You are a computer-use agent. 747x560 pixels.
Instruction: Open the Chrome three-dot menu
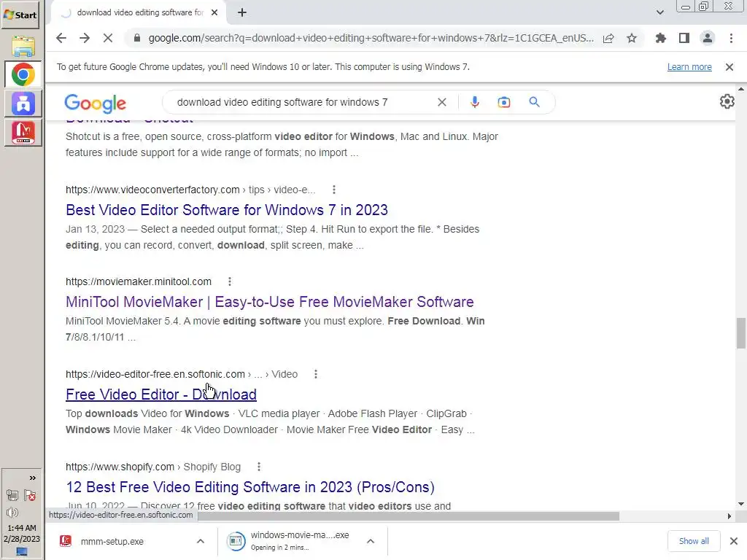731,38
